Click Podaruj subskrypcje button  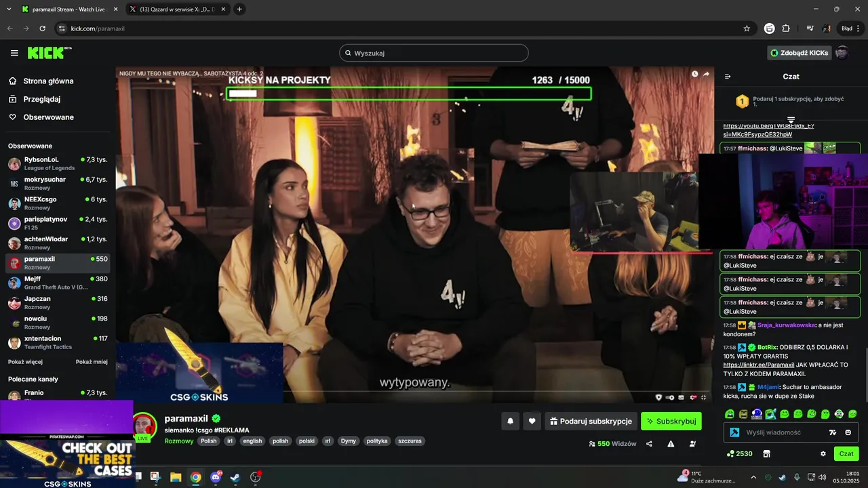pos(591,421)
